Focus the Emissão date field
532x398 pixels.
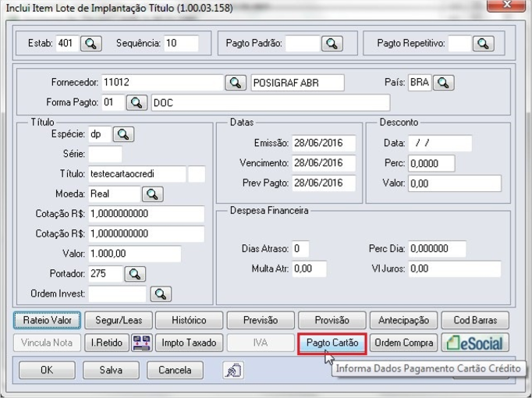tap(324, 143)
